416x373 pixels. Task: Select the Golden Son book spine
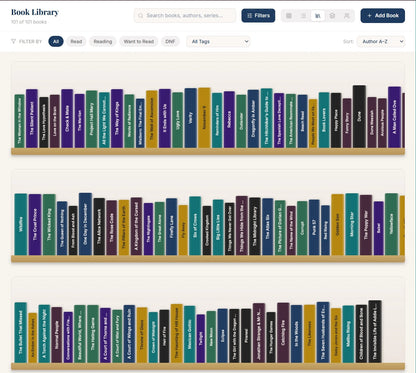pos(337,225)
